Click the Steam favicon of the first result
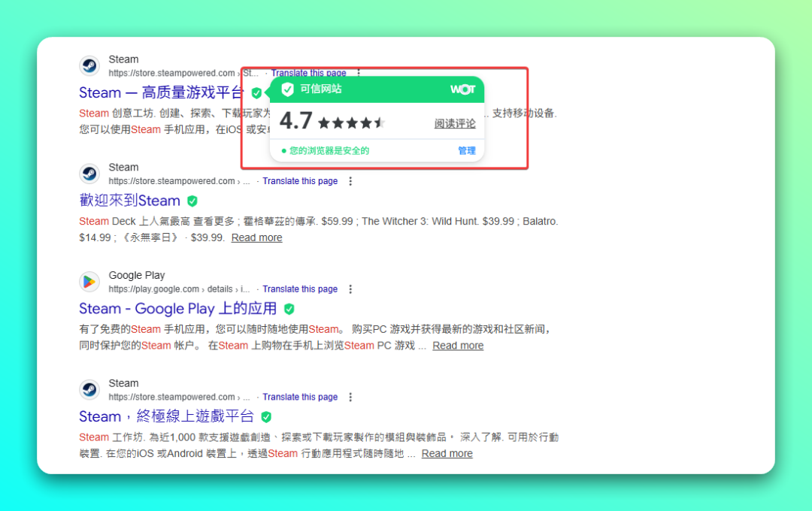 tap(89, 65)
